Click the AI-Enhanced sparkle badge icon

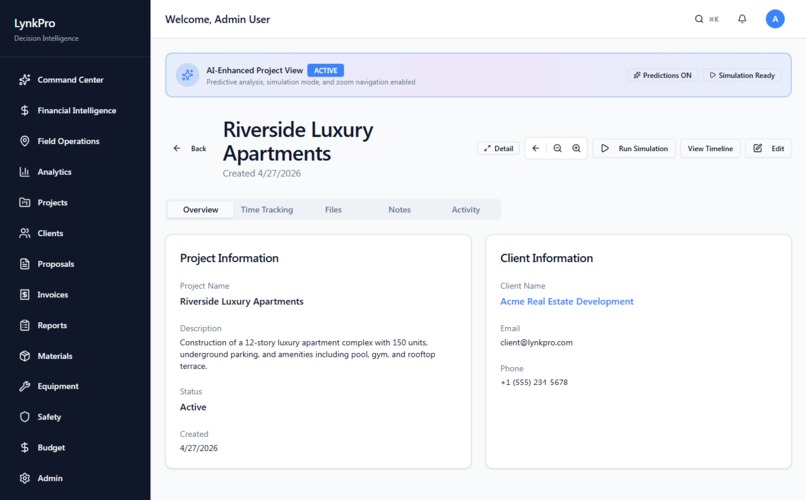tap(187, 75)
